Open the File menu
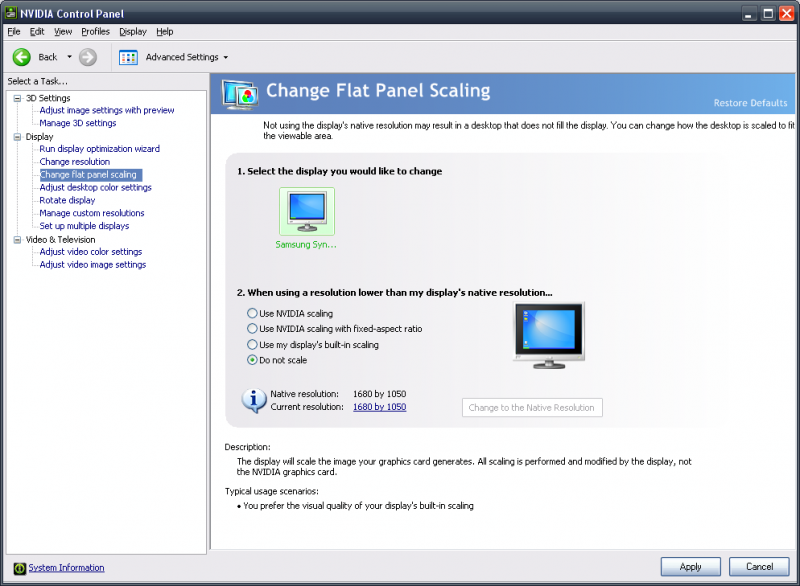The height and width of the screenshot is (586, 800). (14, 32)
